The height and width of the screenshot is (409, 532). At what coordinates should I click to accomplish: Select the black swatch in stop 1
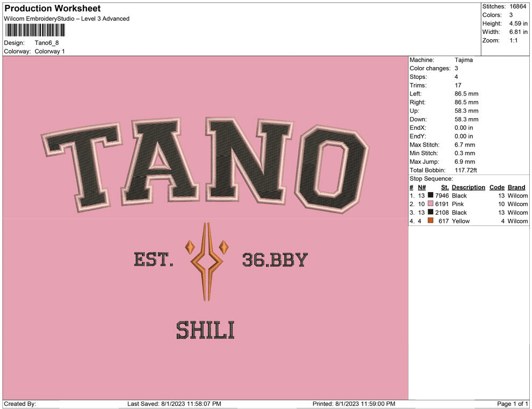430,195
